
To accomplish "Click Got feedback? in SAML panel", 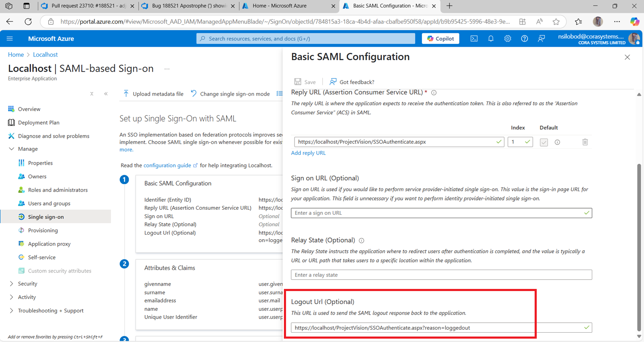I will coord(352,82).
